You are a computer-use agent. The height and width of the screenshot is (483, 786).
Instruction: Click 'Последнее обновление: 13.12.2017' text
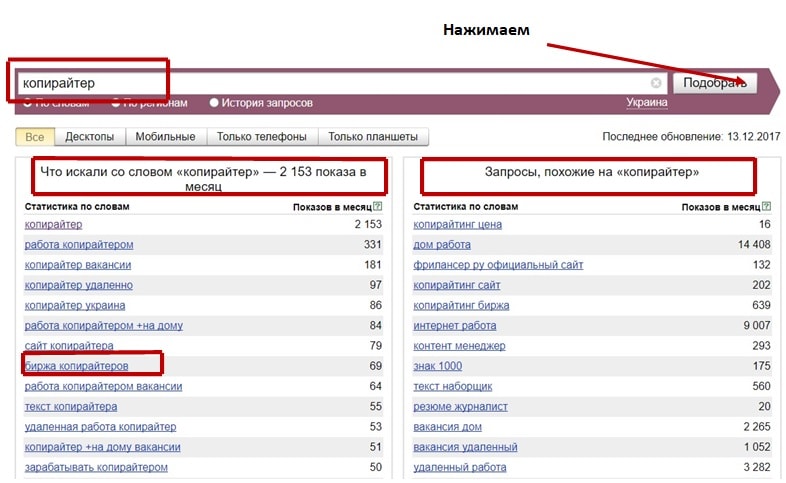pyautogui.click(x=691, y=137)
